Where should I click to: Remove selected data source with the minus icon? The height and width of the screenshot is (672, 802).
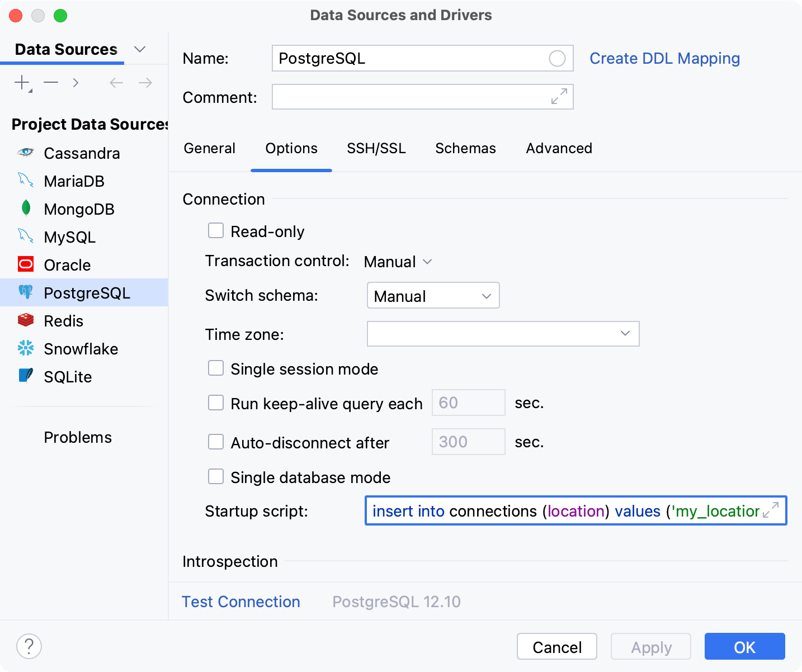click(x=50, y=82)
